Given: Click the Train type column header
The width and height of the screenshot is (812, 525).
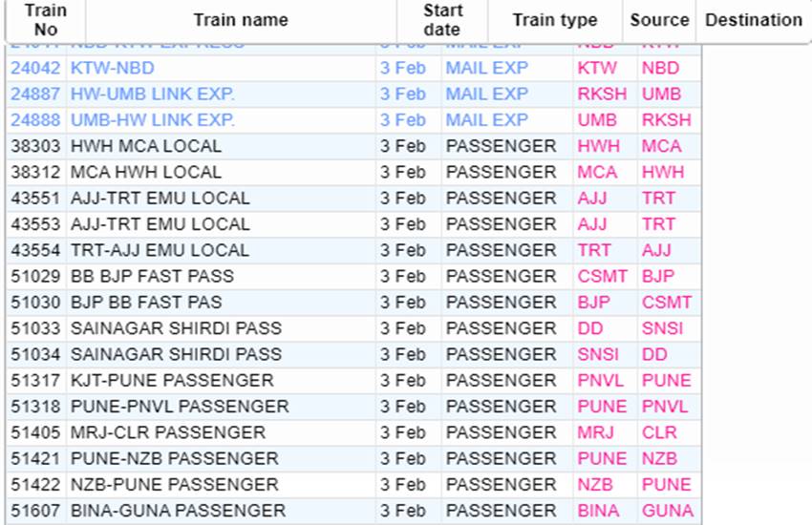Looking at the screenshot, I should pos(555,20).
